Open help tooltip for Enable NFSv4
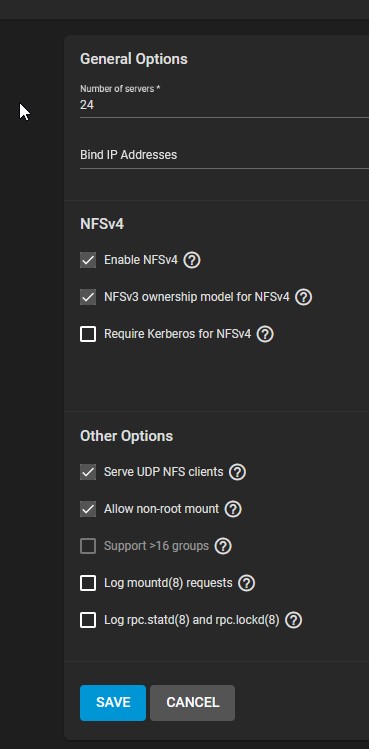 pyautogui.click(x=192, y=260)
